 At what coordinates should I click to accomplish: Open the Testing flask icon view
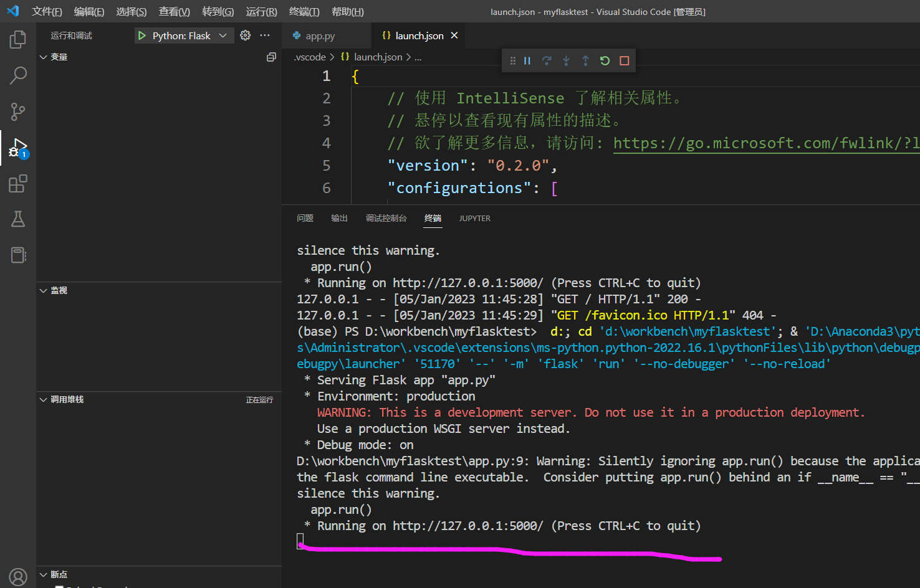click(x=18, y=219)
